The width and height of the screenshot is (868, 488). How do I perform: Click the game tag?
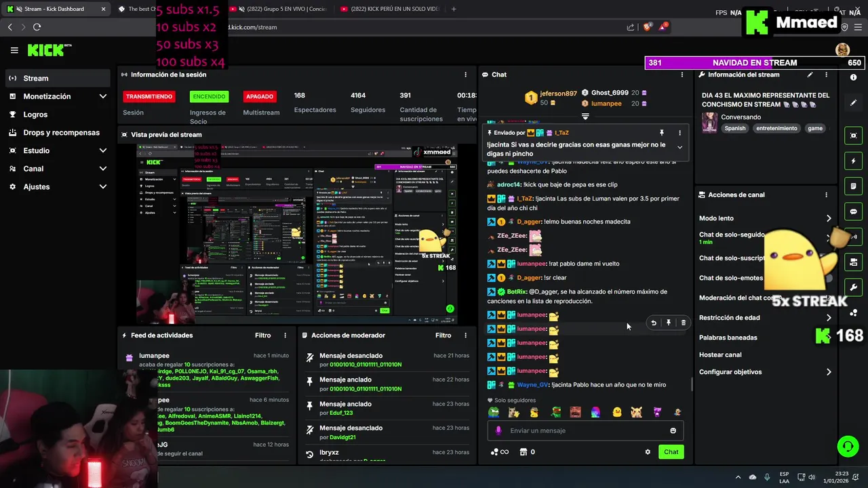coord(815,128)
